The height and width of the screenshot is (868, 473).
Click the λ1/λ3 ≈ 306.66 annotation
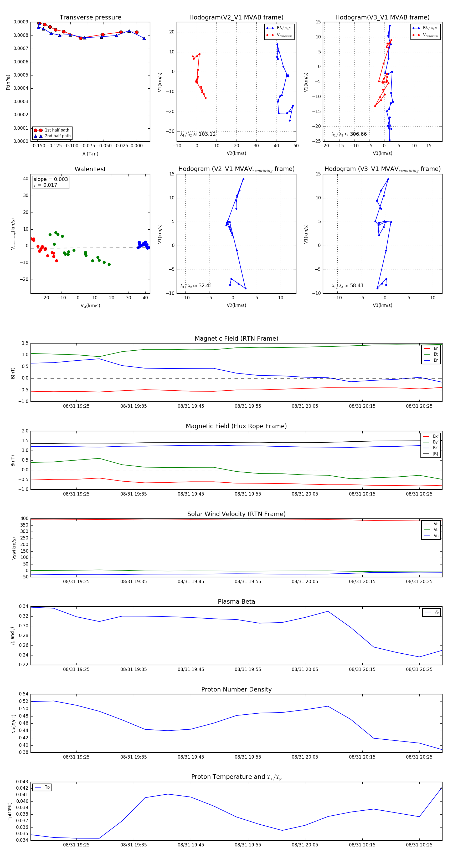point(349,134)
